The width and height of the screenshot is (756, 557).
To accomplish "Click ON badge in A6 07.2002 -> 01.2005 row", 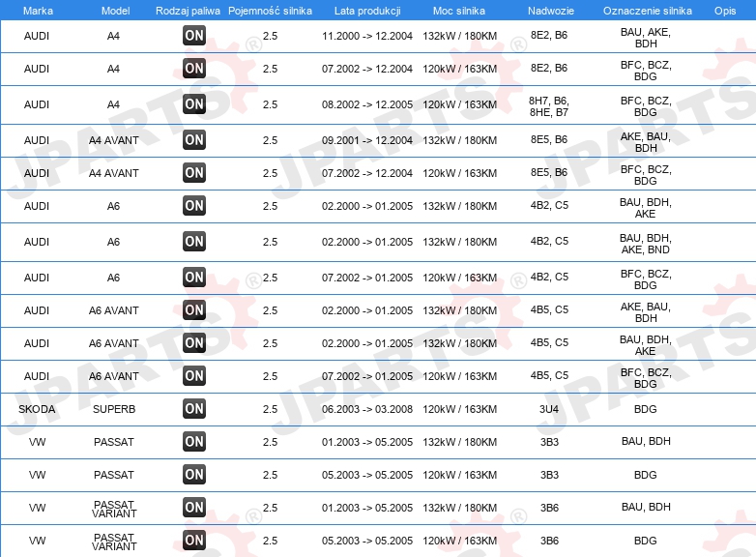I will pyautogui.click(x=194, y=277).
